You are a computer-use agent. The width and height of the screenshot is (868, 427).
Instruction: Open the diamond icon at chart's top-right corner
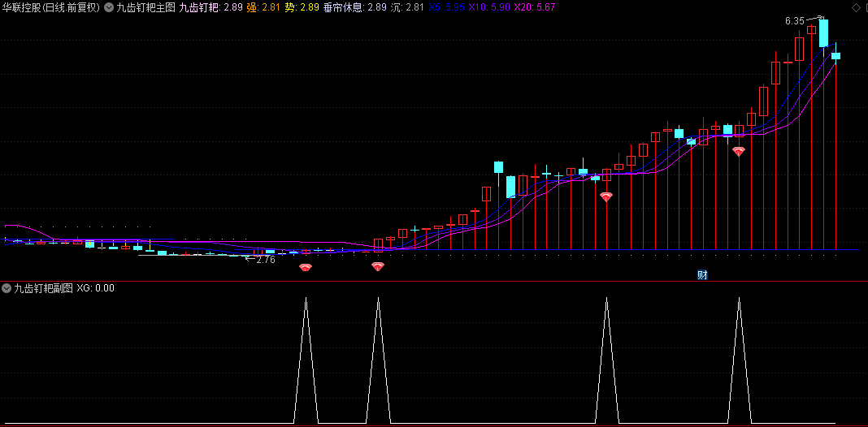(x=857, y=7)
